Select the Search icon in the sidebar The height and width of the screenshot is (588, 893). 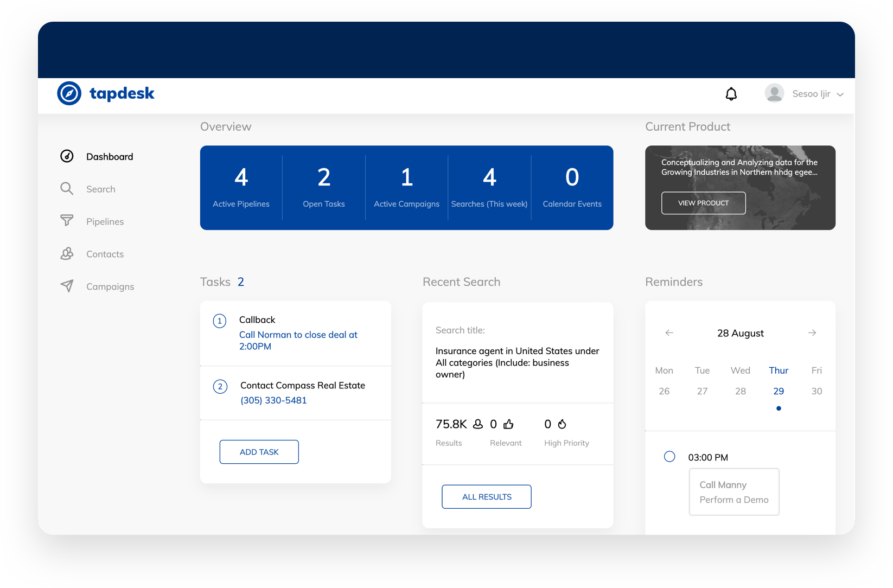coord(67,189)
